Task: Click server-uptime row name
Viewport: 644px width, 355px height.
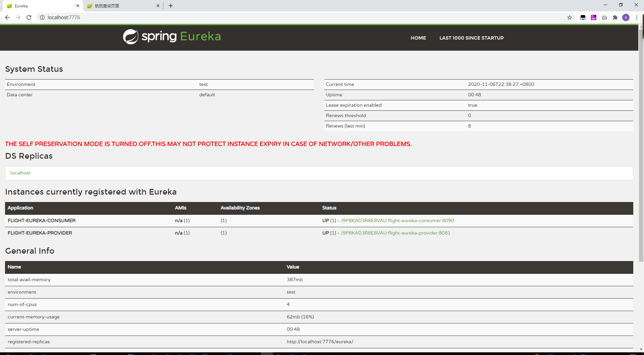Action: [x=23, y=329]
